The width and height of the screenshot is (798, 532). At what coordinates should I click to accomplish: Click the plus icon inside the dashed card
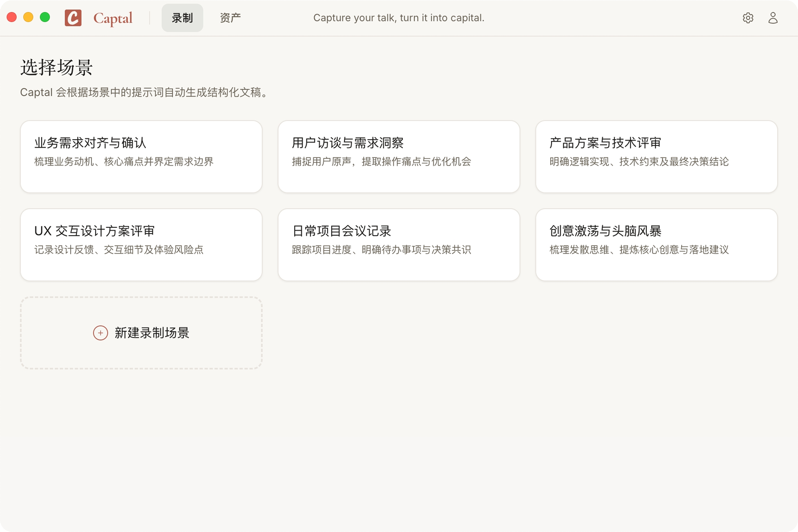[x=100, y=333]
